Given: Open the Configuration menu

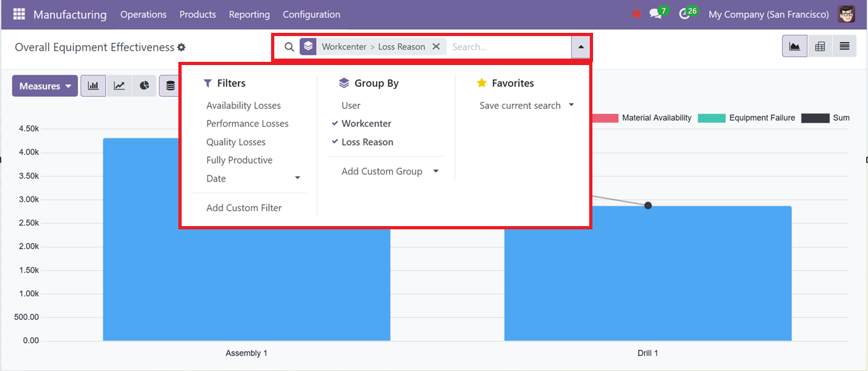Looking at the screenshot, I should (x=312, y=14).
